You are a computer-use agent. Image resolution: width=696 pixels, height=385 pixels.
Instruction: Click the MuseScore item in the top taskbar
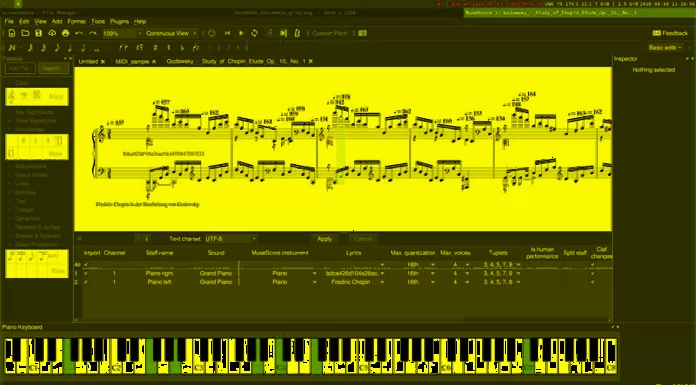[580, 13]
